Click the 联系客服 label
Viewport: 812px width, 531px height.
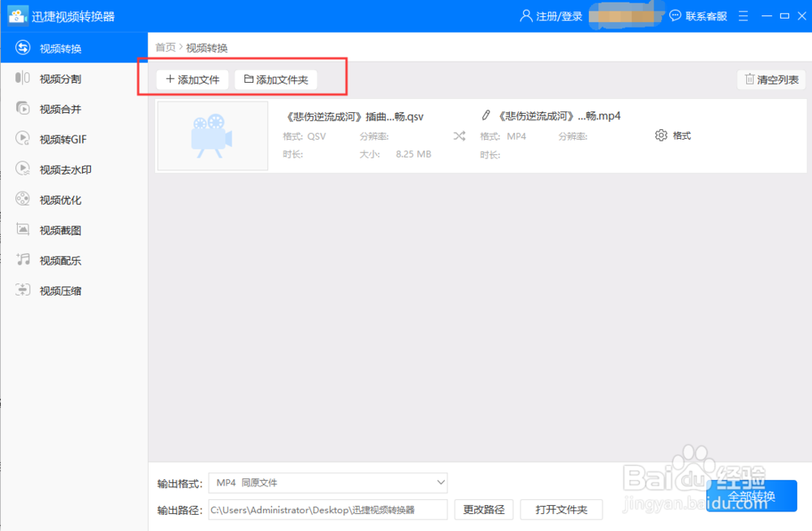[x=706, y=16]
